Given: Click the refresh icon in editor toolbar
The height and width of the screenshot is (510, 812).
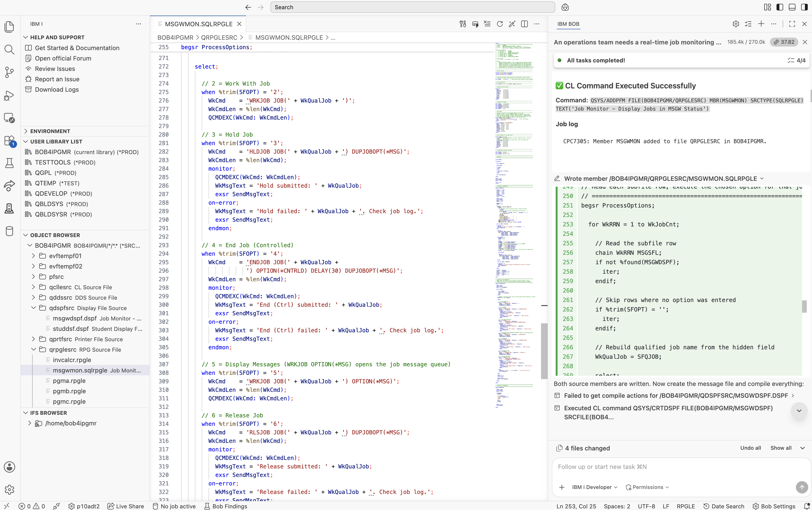Looking at the screenshot, I should (x=500, y=24).
